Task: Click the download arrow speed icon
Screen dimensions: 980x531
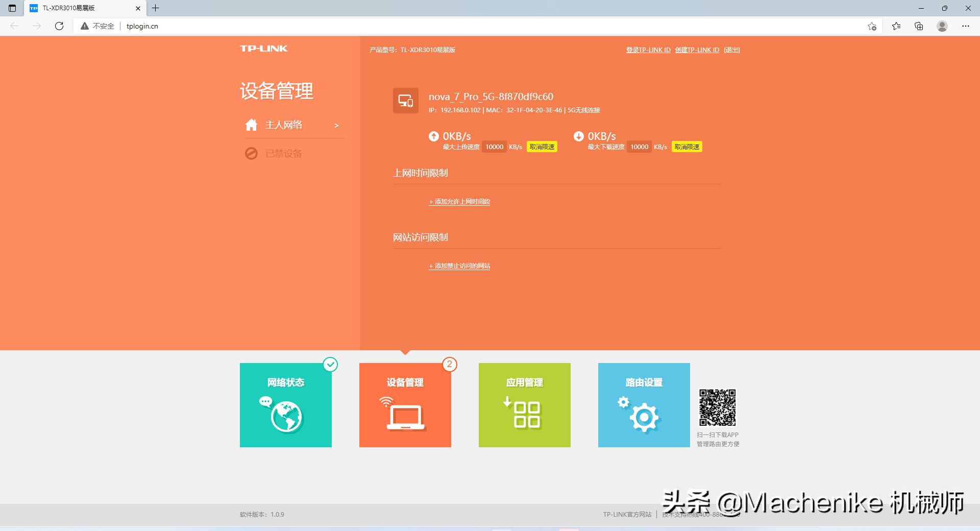Action: tap(579, 136)
